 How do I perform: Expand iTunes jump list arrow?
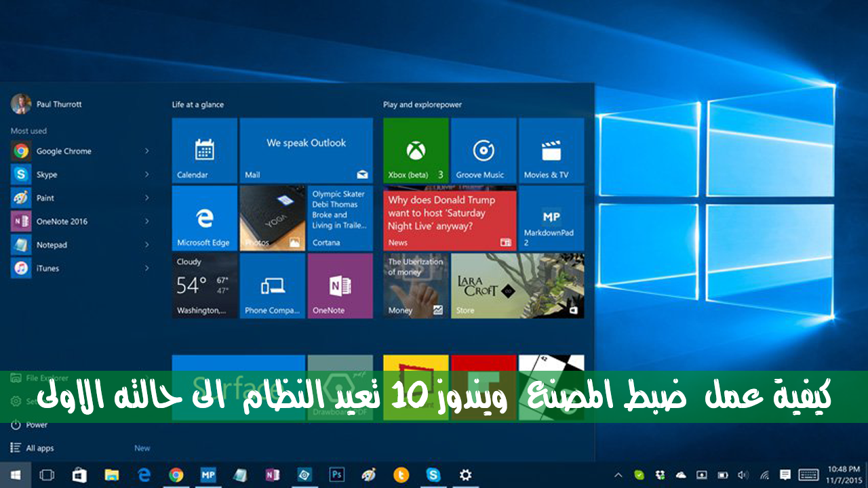coord(146,268)
